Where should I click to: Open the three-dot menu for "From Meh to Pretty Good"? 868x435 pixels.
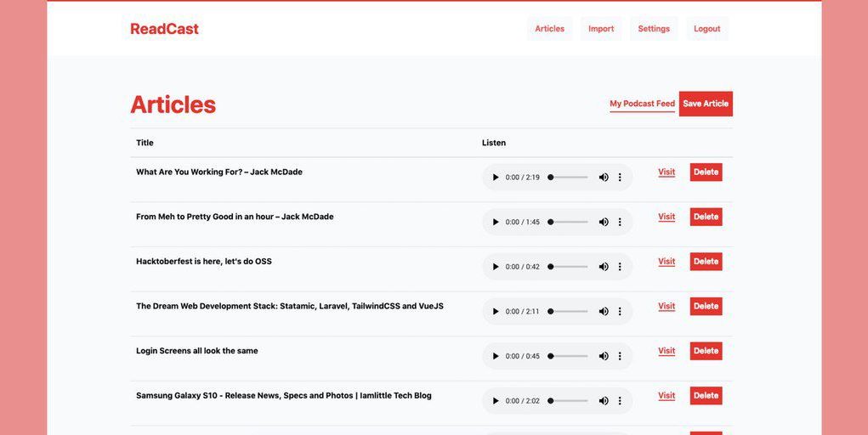pyautogui.click(x=620, y=222)
